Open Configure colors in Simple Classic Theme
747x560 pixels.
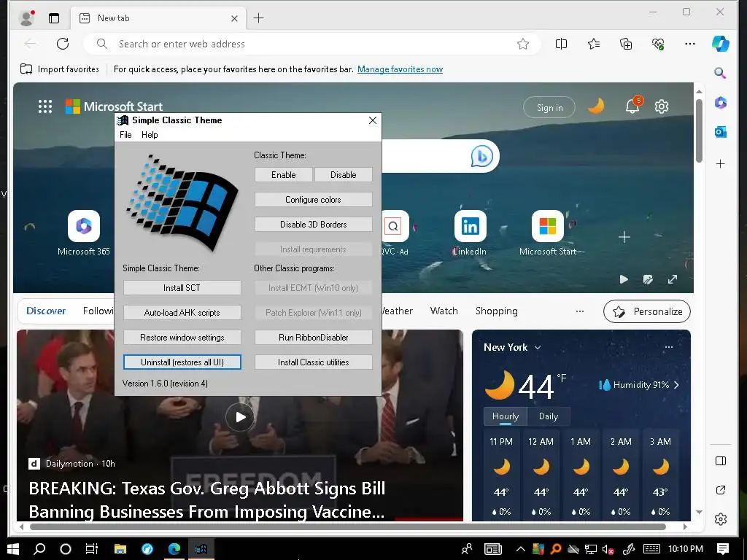pos(313,200)
